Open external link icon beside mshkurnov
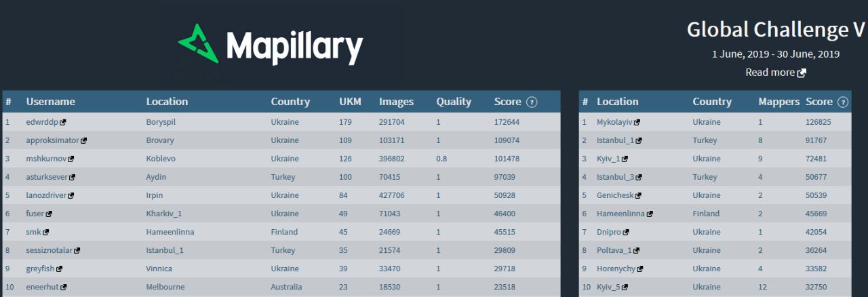 pos(71,159)
